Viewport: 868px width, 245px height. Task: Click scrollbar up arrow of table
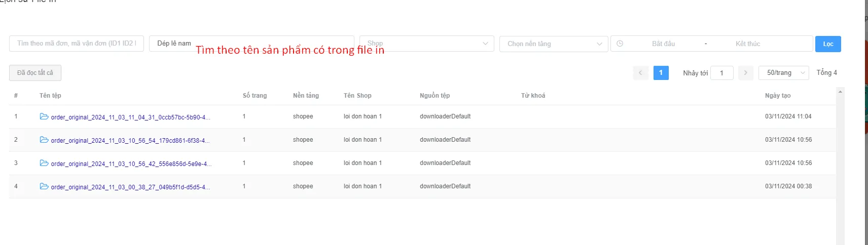840,92
